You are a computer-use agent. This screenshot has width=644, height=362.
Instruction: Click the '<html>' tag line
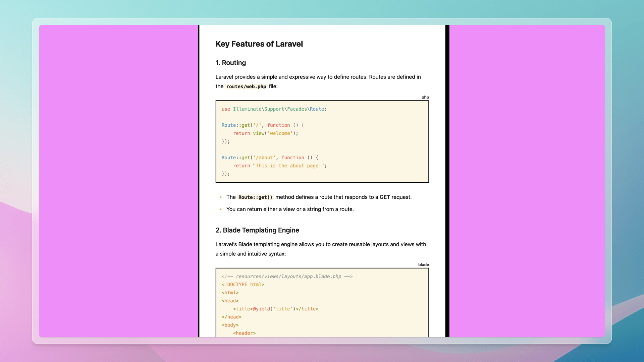[x=230, y=293]
